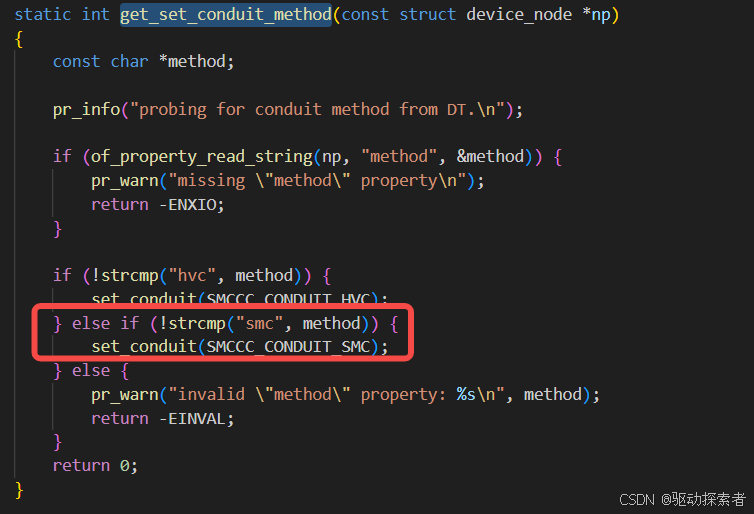This screenshot has width=754, height=514.
Task: Select the "hvc" string literal
Action: click(192, 276)
